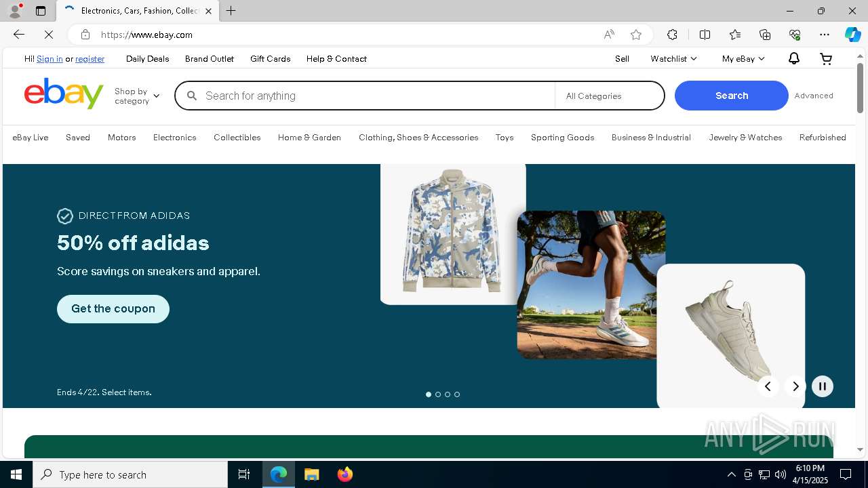Select the first carousel dot
This screenshot has height=488, width=868.
(x=429, y=394)
